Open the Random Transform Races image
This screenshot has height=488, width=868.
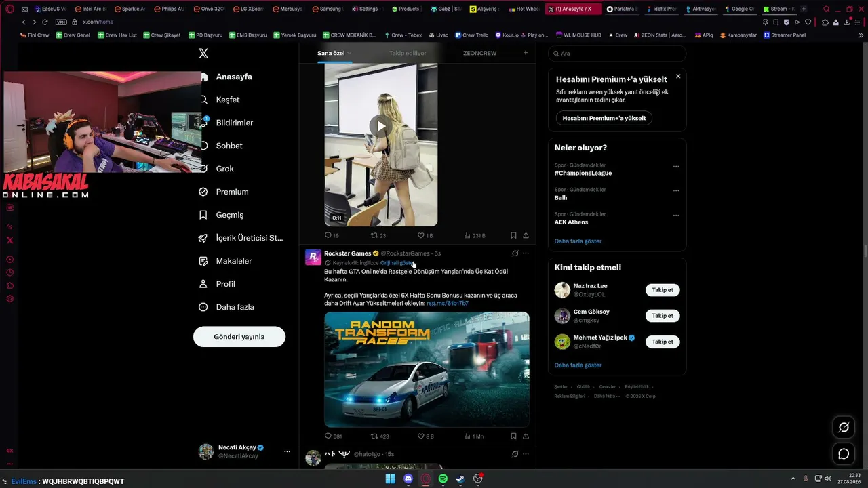[x=427, y=369]
